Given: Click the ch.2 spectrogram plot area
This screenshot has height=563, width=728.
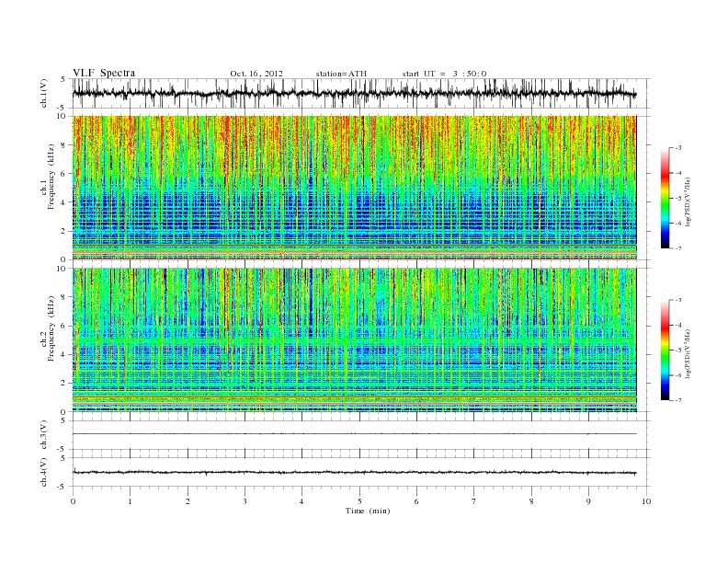Looking at the screenshot, I should pos(354,340).
